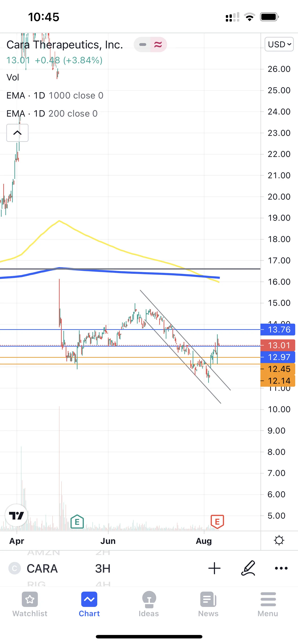Select the yellow EMA line
298x644 pixels.
tap(108, 245)
